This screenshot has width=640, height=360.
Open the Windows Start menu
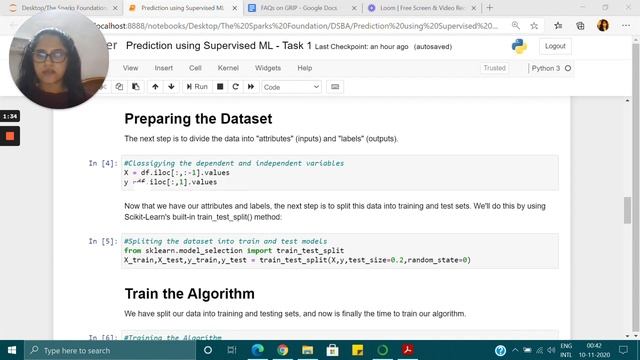click(12, 350)
